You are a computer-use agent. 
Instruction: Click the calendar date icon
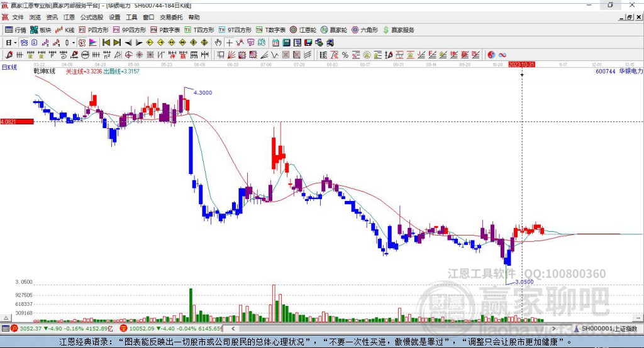(x=275, y=43)
